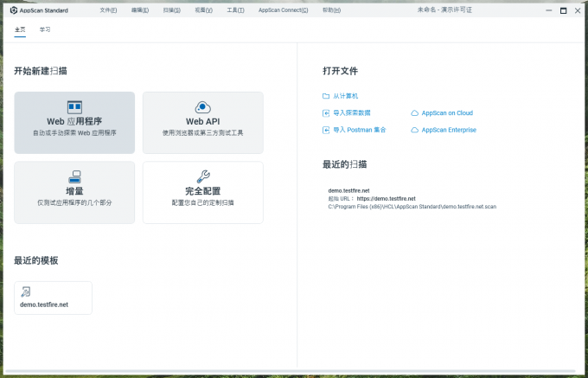Click the cloud icon beside AppScan on Cloud
The image size is (588, 378).
point(414,112)
